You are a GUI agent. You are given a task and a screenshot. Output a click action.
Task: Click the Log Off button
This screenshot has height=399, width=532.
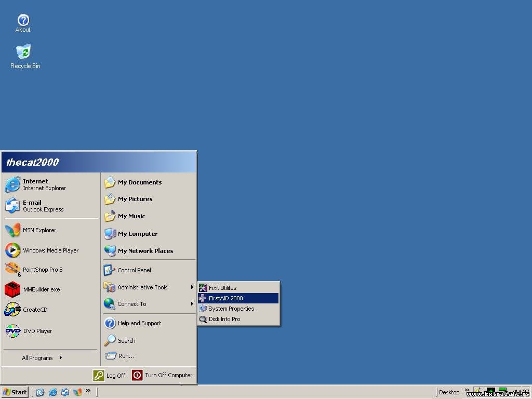(x=110, y=375)
